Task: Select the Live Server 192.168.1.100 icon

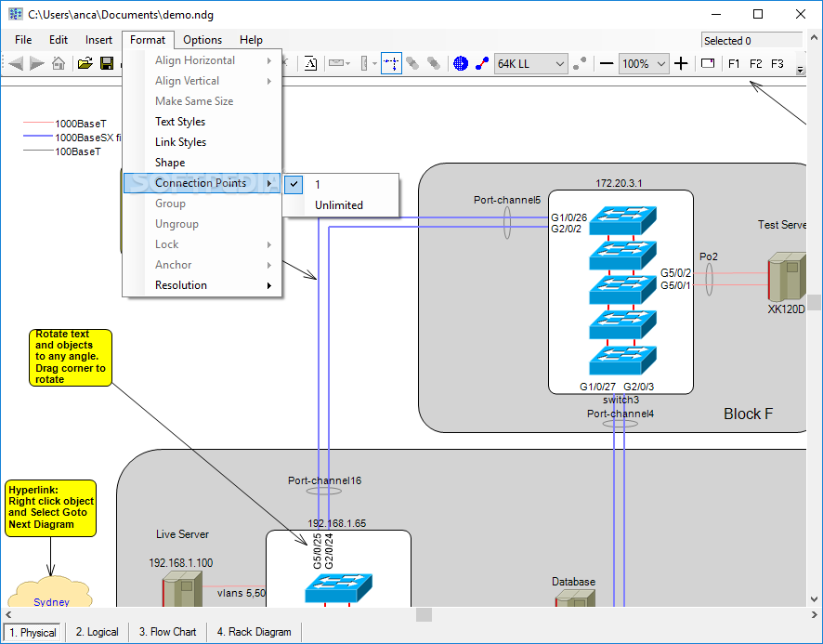Action: pyautogui.click(x=182, y=589)
